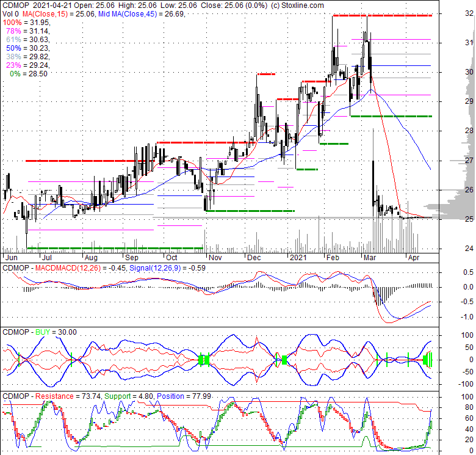Click the Position = 77.99 label
Viewport: 476px width, 455px height.
[x=184, y=396]
